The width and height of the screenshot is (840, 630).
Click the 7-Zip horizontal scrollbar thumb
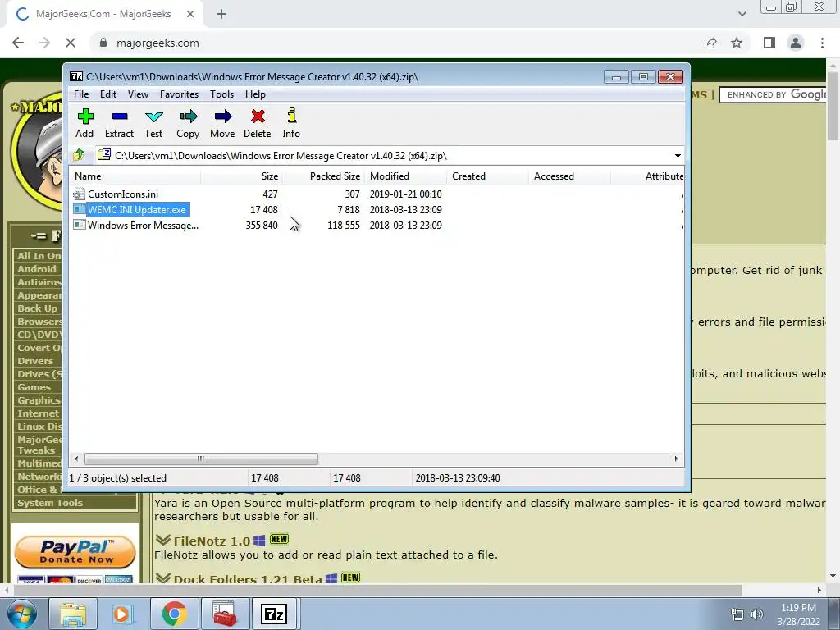pyautogui.click(x=201, y=459)
